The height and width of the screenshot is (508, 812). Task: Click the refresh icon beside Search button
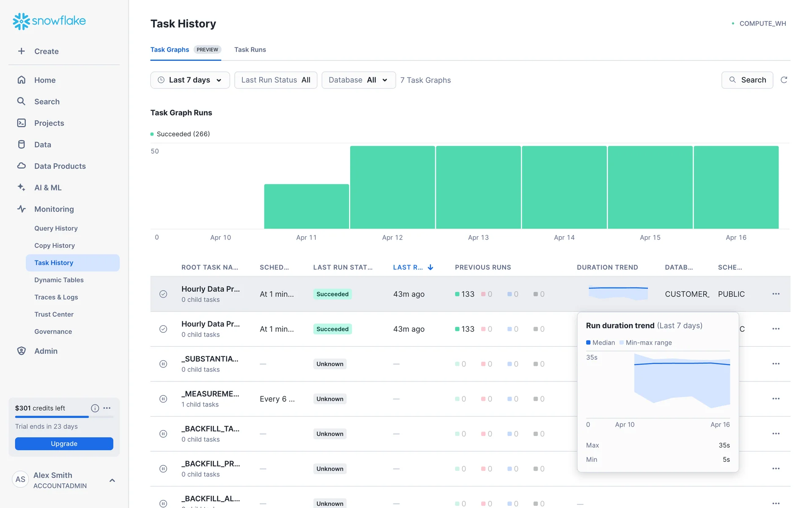coord(784,80)
